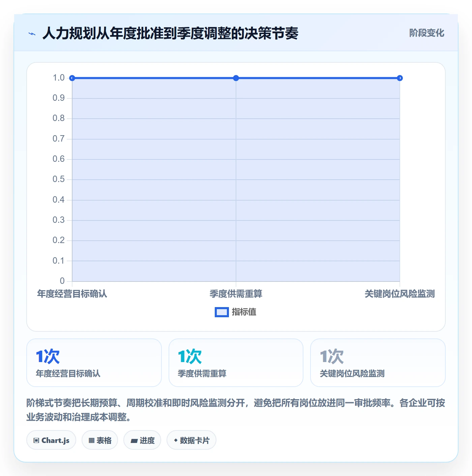Click the 阶段变化 label in the header
Screen dimensions: 472x476
(x=426, y=33)
